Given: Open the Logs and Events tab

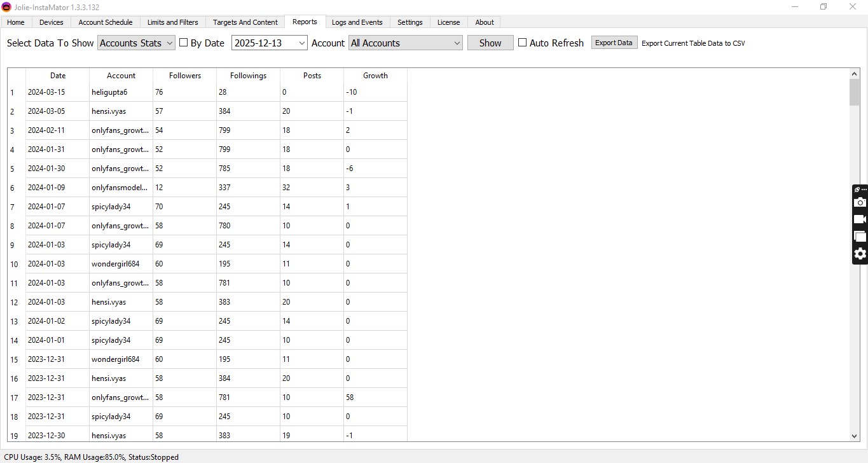Looking at the screenshot, I should (357, 22).
